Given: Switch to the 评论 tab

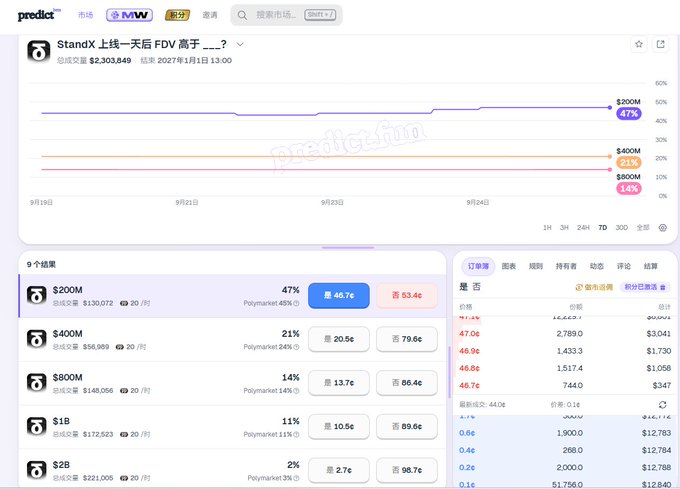Looking at the screenshot, I should pos(624,266).
